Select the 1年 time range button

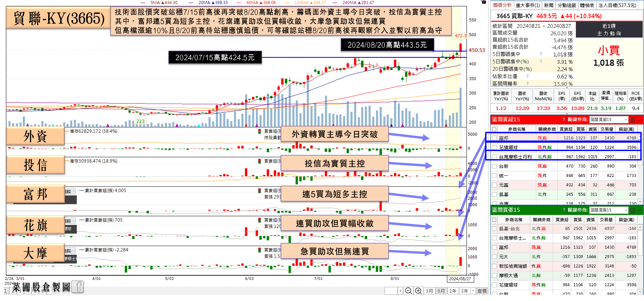tap(453, 291)
